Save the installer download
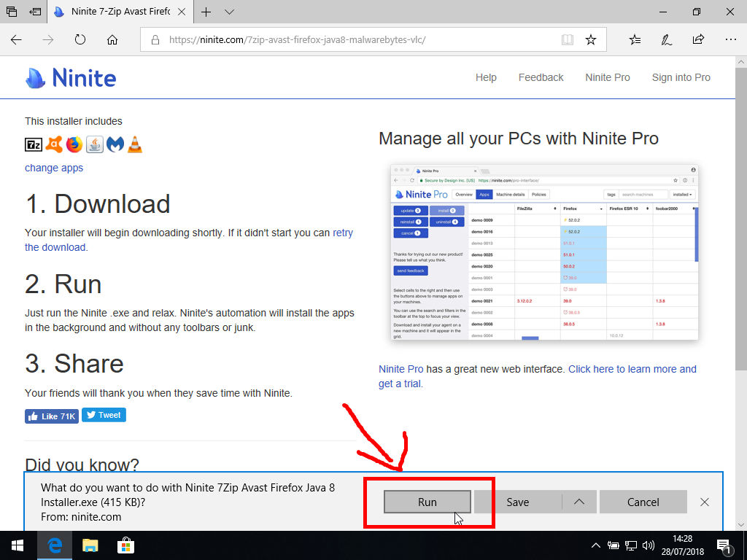The height and width of the screenshot is (560, 747). 517,502
